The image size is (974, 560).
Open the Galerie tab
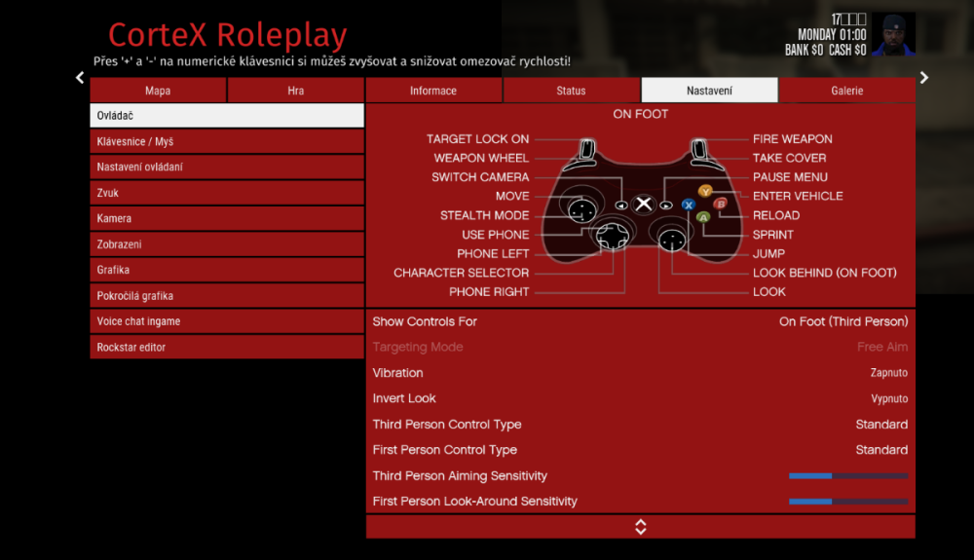pyautogui.click(x=846, y=91)
